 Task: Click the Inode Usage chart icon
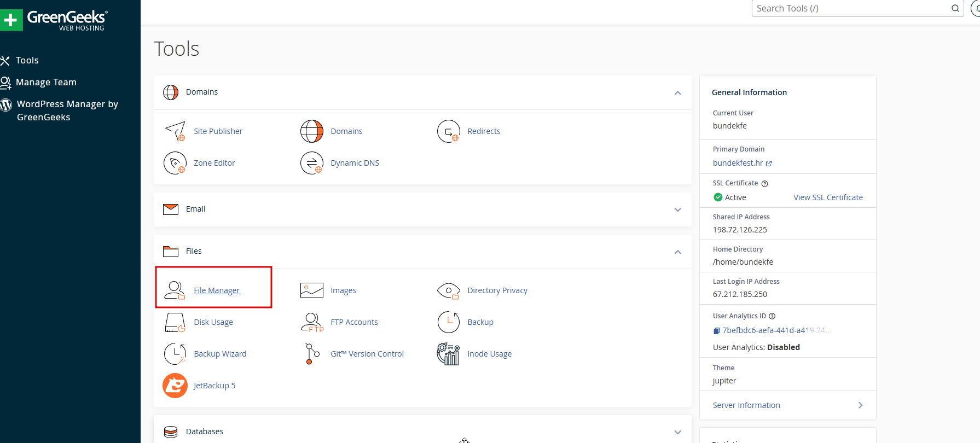[449, 354]
